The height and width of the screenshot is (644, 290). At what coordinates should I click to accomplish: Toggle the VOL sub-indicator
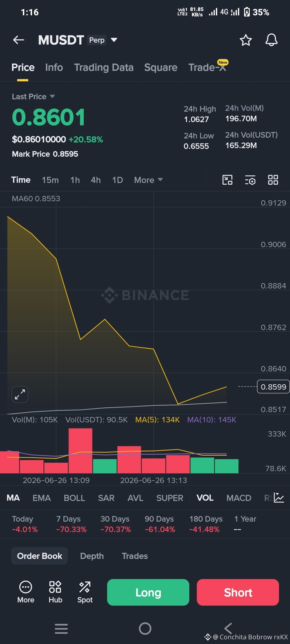(205, 498)
